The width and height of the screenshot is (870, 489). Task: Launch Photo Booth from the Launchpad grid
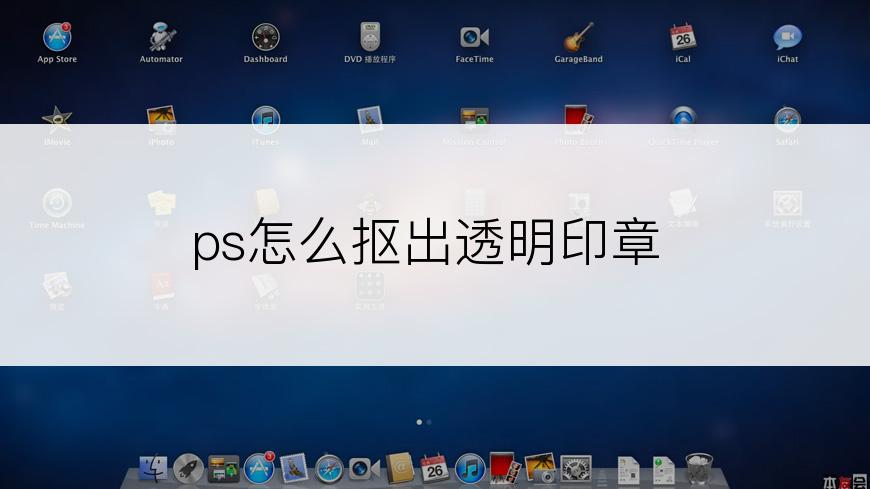tap(579, 120)
